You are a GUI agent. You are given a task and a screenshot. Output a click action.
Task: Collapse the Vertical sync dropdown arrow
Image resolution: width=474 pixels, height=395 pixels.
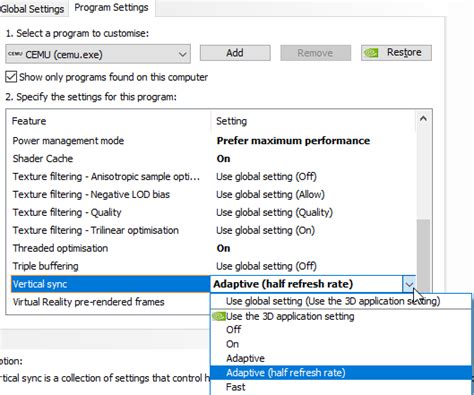pos(409,284)
